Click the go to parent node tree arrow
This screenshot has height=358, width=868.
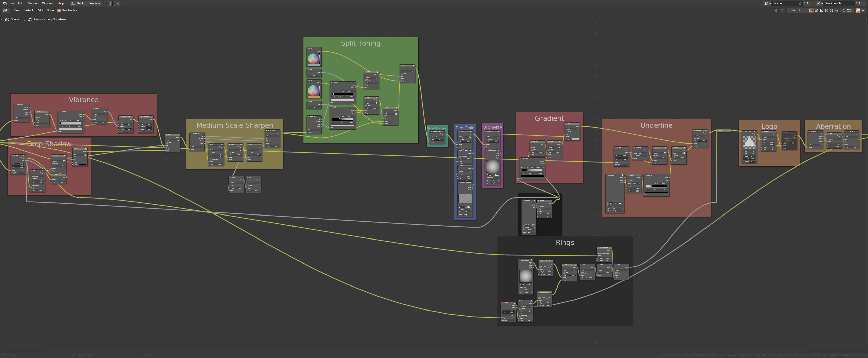tap(783, 10)
